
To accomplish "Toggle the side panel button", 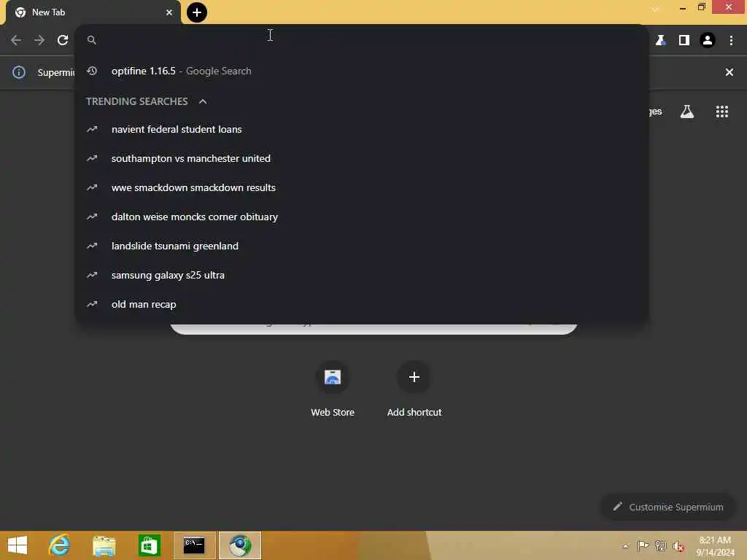I will click(684, 41).
